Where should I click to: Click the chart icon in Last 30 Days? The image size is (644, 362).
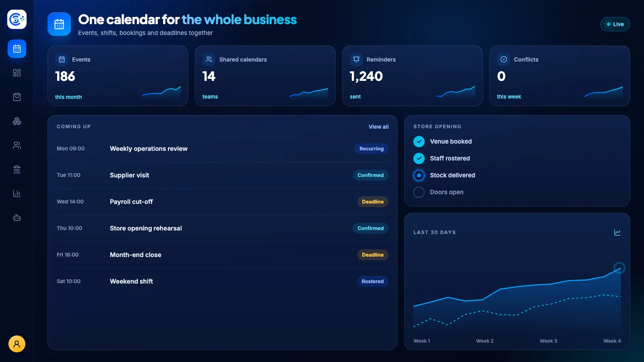point(617,232)
